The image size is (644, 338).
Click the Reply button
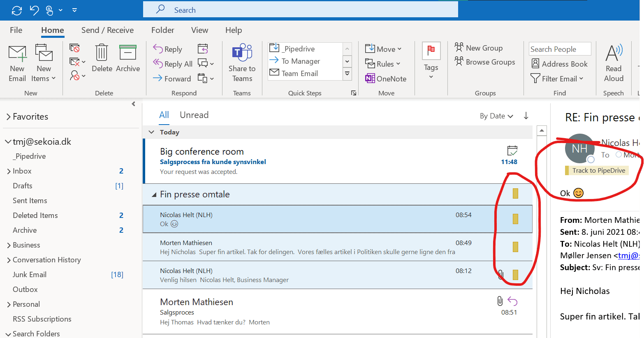(168, 49)
